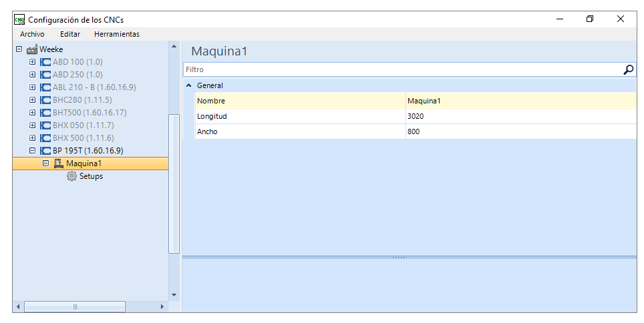Viewport: 644px width, 323px height.
Task: Click the BHX 050 machine icon
Action: coord(45,125)
